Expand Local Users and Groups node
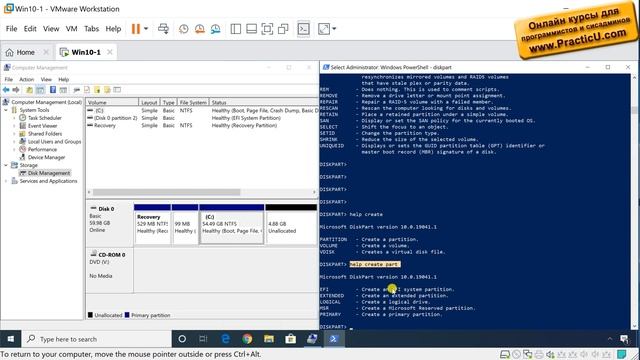640x360 pixels. click(14, 142)
